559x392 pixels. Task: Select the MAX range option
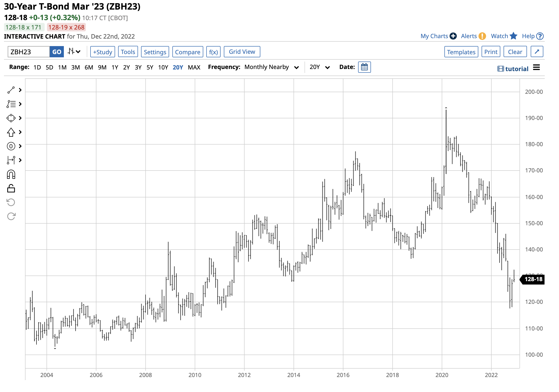[x=194, y=67]
